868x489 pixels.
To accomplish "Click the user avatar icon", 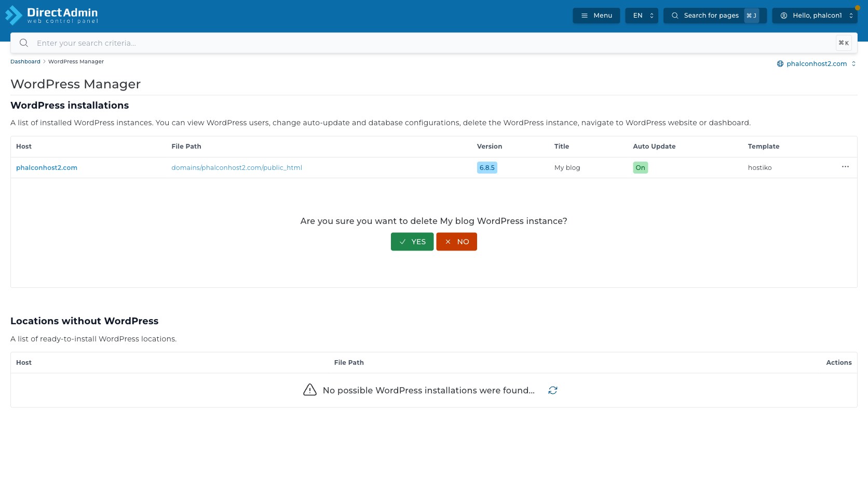I will 784,16.
